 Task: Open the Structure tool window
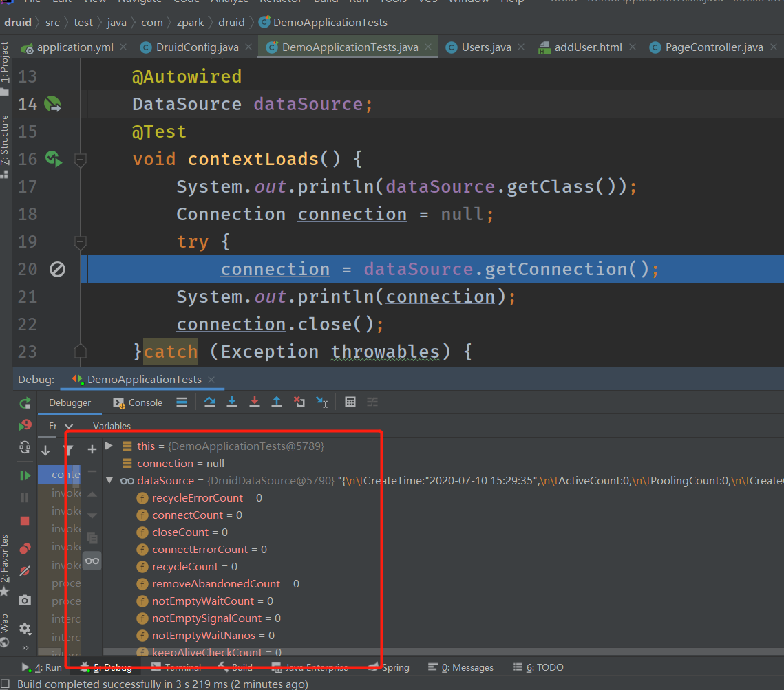pyautogui.click(x=5, y=146)
